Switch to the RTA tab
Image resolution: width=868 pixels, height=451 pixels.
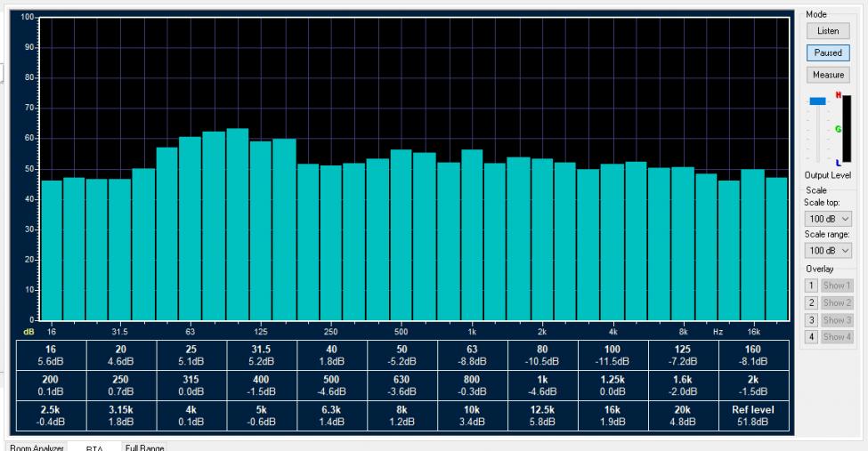pos(94,447)
